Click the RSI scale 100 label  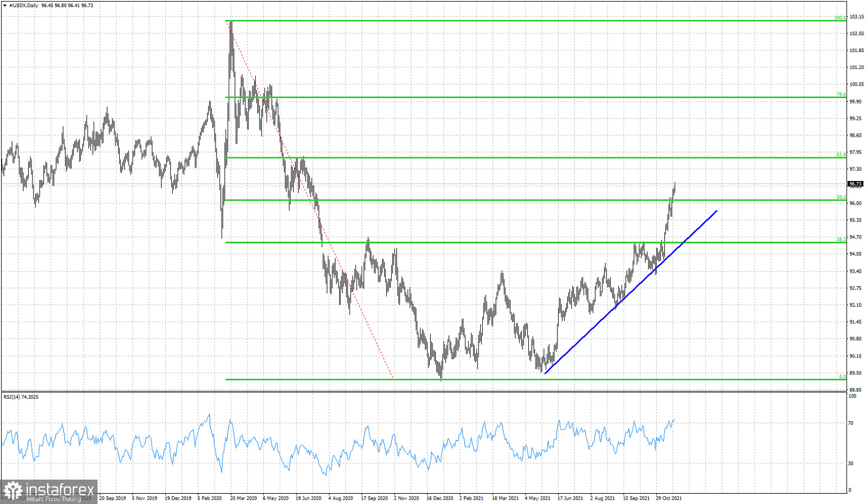852,396
